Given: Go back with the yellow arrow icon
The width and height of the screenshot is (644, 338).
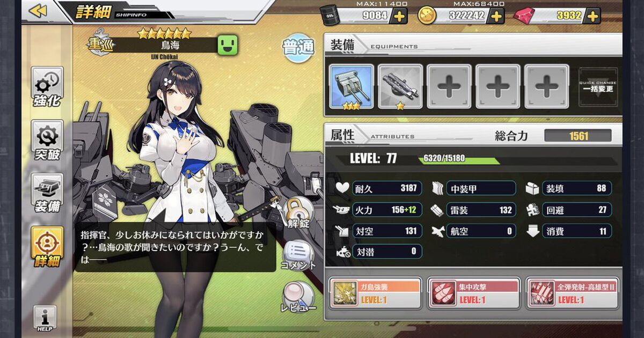Looking at the screenshot, I should (x=38, y=11).
